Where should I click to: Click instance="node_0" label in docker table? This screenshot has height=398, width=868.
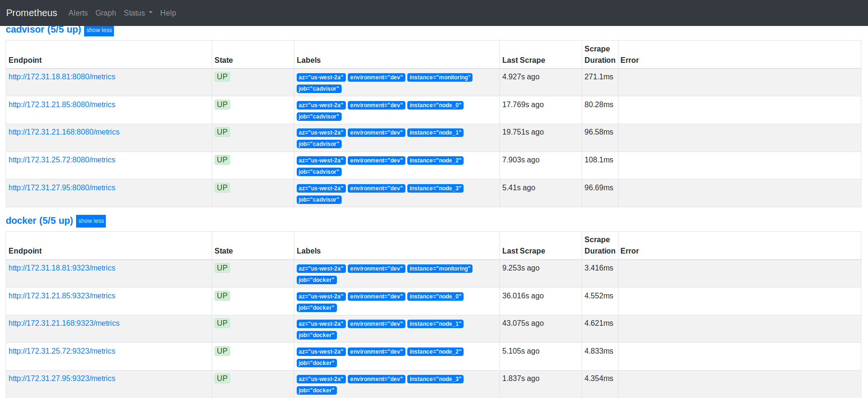[435, 296]
